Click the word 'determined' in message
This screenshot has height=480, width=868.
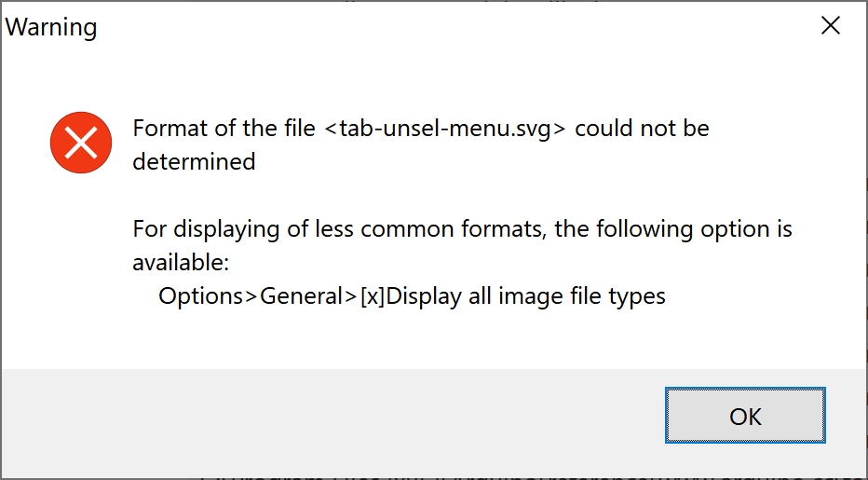(x=194, y=161)
